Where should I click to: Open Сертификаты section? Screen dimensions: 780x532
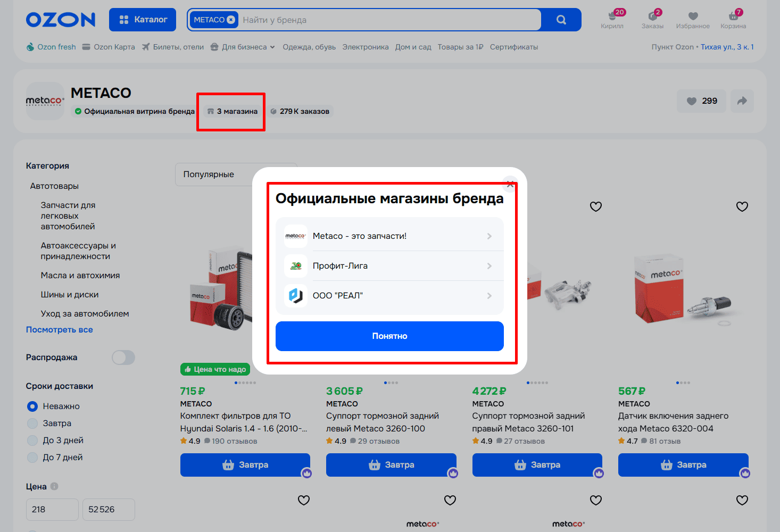point(514,47)
